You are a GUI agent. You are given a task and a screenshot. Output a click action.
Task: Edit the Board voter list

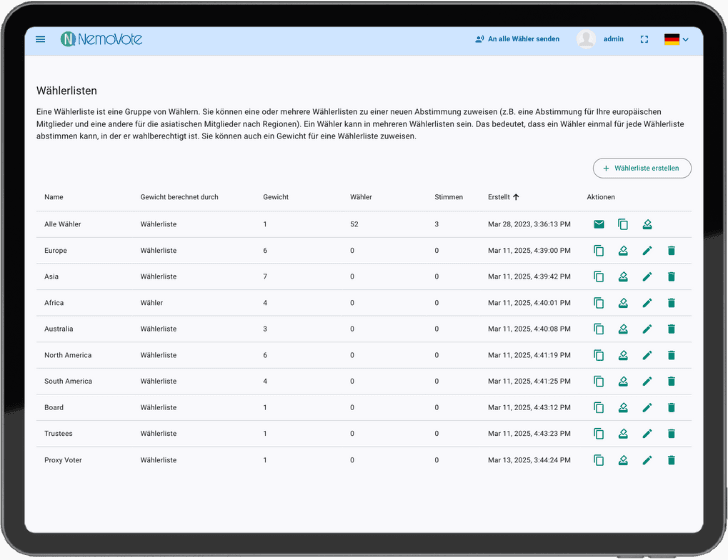(x=647, y=408)
